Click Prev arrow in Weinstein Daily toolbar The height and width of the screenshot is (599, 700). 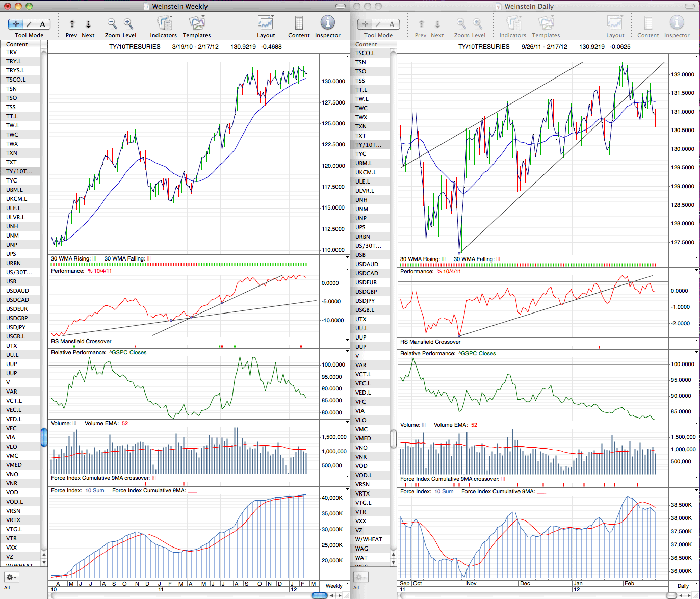[421, 24]
